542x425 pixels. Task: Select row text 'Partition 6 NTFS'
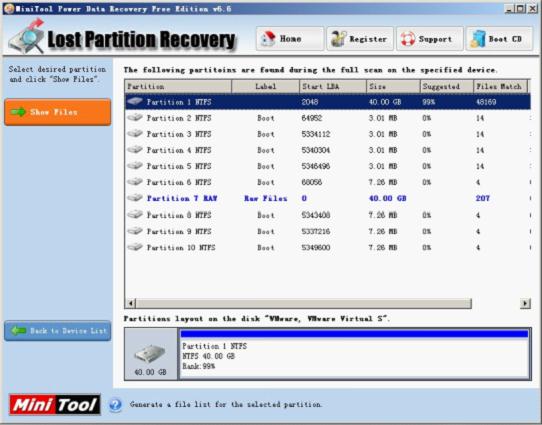click(x=179, y=182)
